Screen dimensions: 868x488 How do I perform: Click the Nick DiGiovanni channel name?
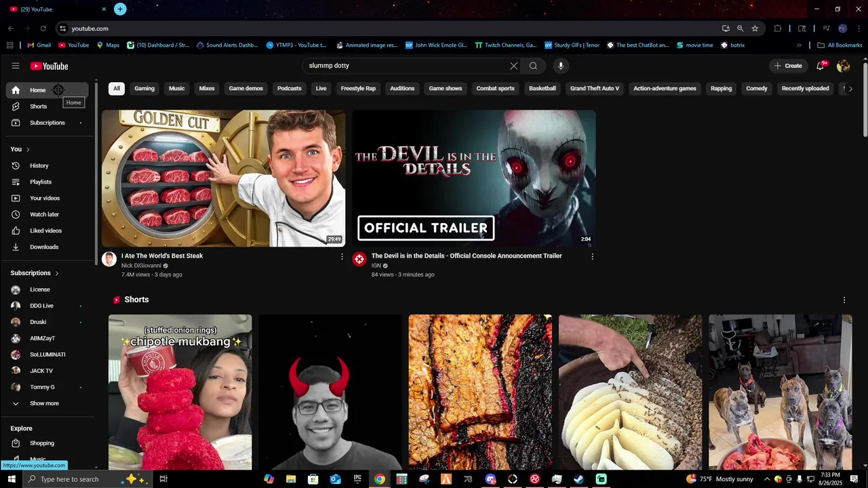click(141, 266)
